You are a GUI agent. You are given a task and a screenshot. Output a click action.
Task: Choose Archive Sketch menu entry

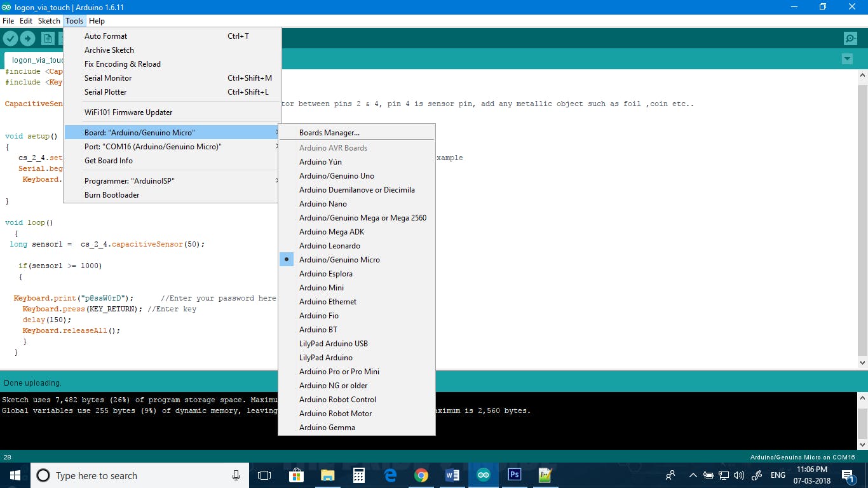click(172, 50)
